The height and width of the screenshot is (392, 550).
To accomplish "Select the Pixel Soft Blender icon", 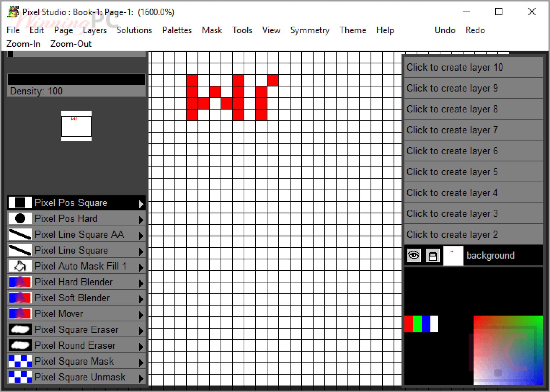I will [20, 298].
